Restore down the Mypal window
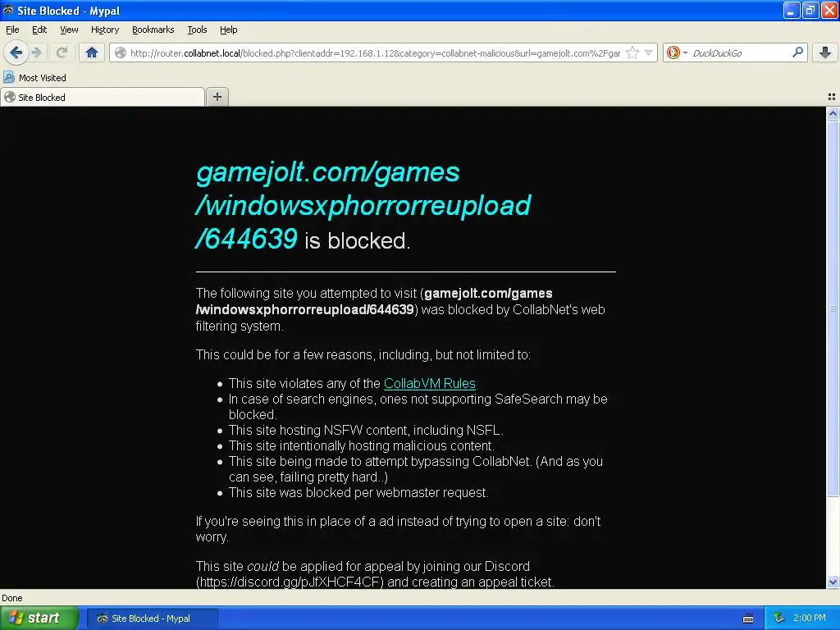This screenshot has height=630, width=840. coord(810,10)
